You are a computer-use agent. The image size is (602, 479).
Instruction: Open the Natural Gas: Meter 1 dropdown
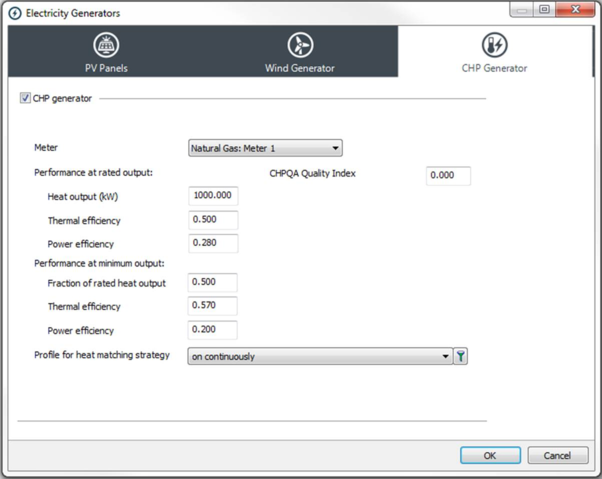click(265, 148)
